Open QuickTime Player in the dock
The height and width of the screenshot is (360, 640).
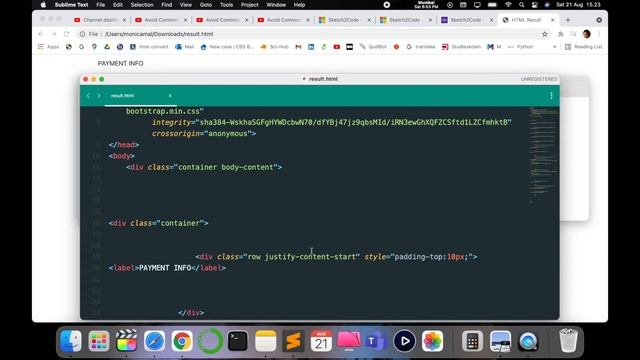click(528, 341)
